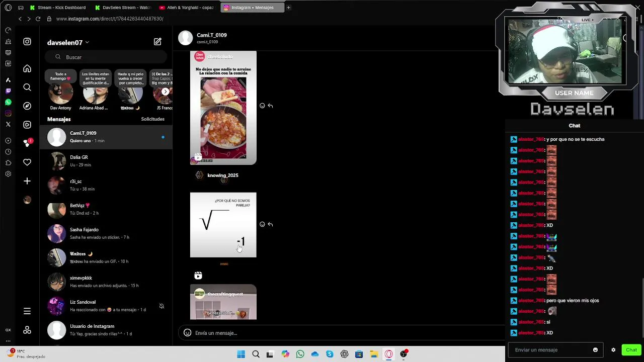This screenshot has height=362, width=644.
Task: Open Instagram notifications heart icon
Action: pos(27,162)
